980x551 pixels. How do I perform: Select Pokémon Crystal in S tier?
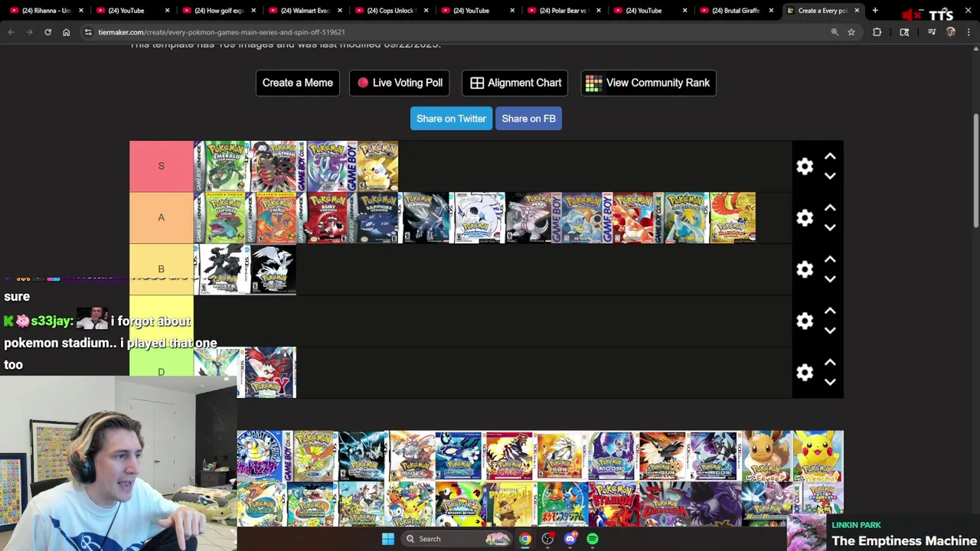pyautogui.click(x=322, y=166)
